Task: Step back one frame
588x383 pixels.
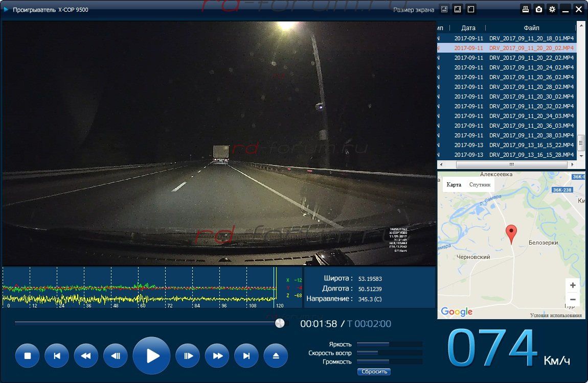Action: [116, 356]
